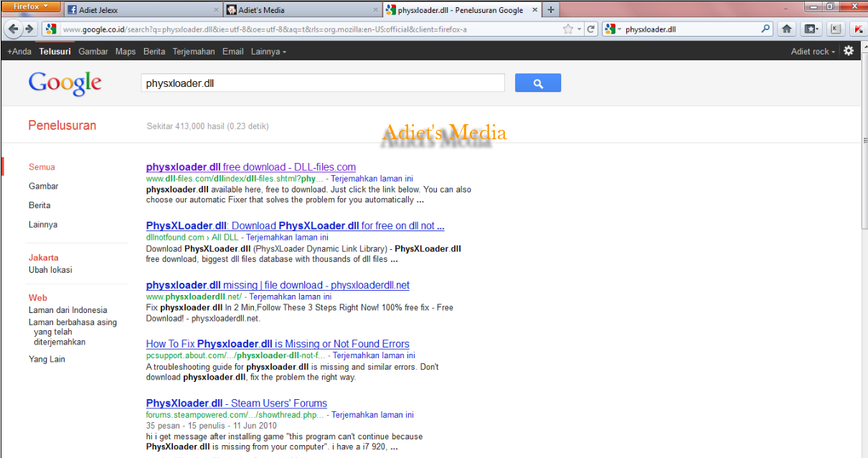
Task: Translate the physxloaderdll.net result page
Action: 291,296
